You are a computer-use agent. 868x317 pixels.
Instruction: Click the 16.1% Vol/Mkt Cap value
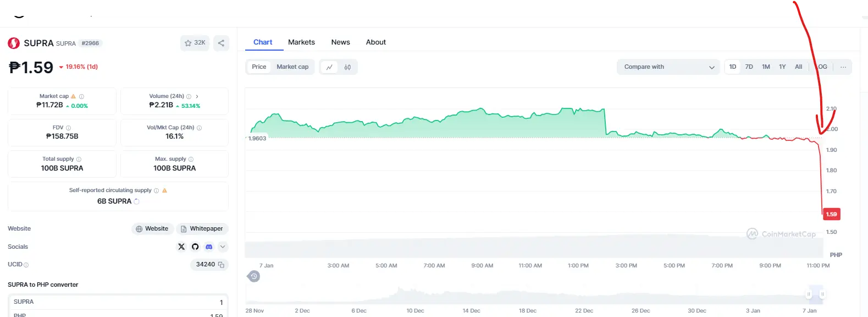tap(174, 136)
